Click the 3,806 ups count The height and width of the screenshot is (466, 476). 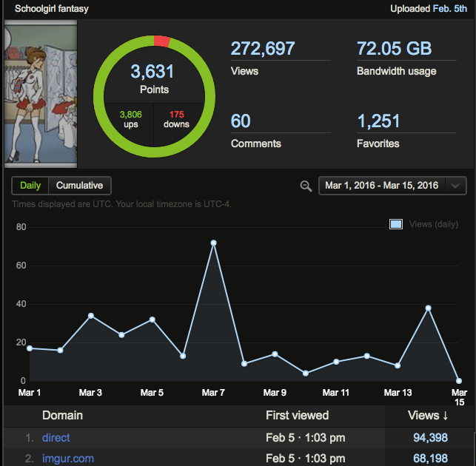130,119
